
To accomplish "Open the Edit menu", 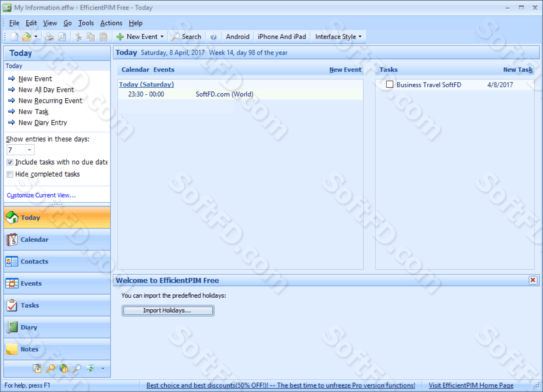I will [x=31, y=23].
